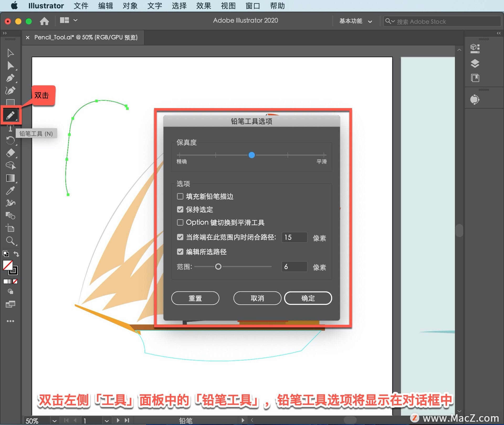Select the Selection tool arrow
The height and width of the screenshot is (425, 504).
pos(10,53)
